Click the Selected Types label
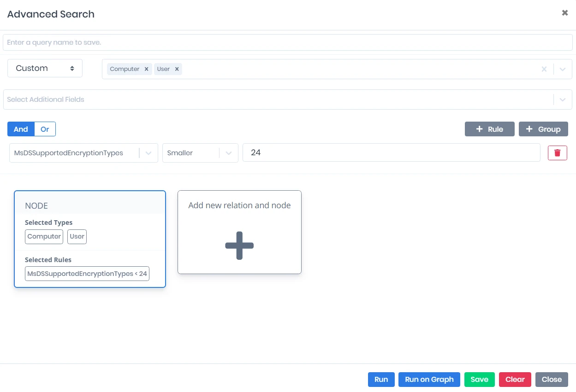Image resolution: width=576 pixels, height=392 pixels. pyautogui.click(x=48, y=222)
